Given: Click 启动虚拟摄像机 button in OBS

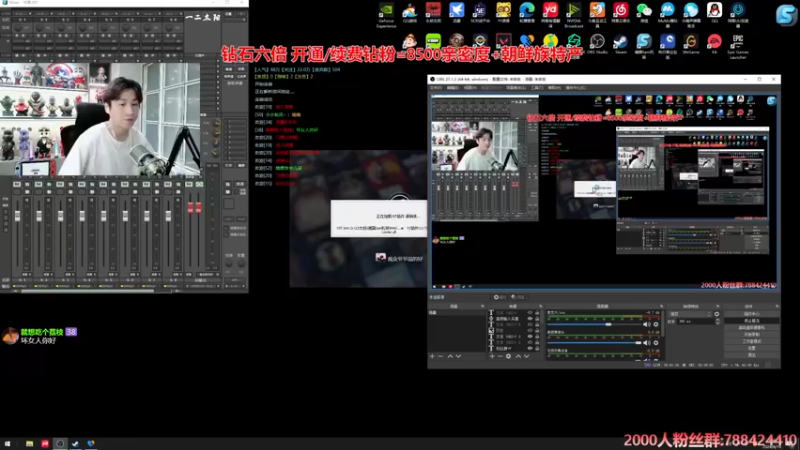Looking at the screenshot, I should pos(752,328).
